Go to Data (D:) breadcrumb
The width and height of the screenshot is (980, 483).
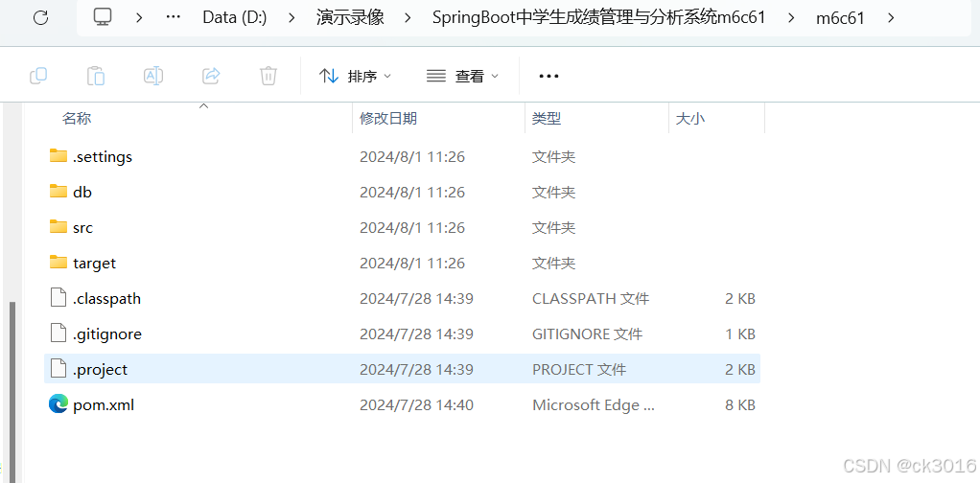[235, 17]
